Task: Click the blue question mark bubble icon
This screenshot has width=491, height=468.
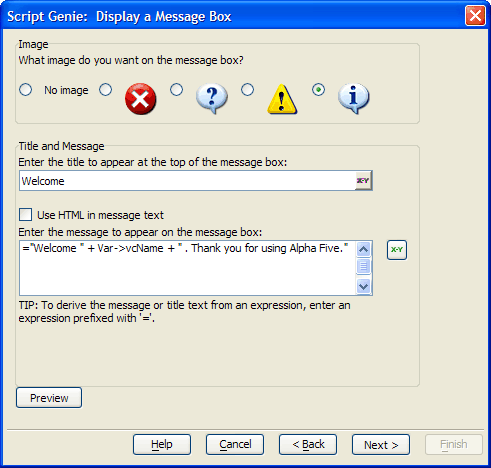Action: (x=212, y=98)
